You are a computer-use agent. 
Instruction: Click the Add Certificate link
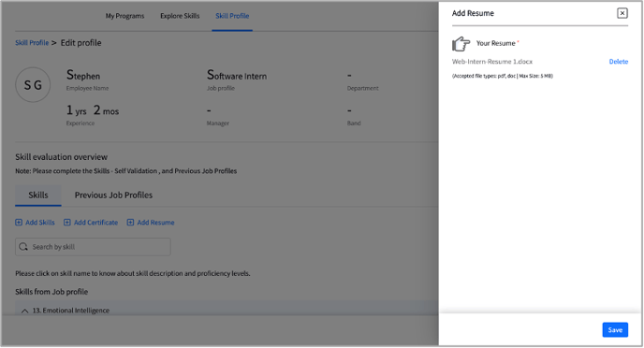pos(95,223)
